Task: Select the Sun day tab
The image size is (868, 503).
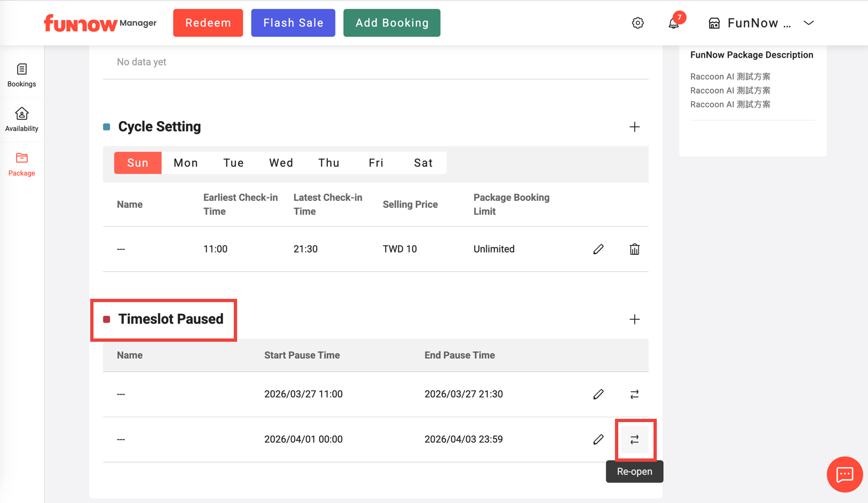Action: [138, 163]
